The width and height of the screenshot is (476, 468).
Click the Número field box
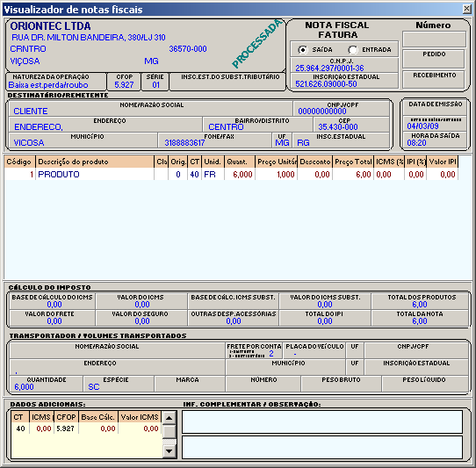coord(434,40)
